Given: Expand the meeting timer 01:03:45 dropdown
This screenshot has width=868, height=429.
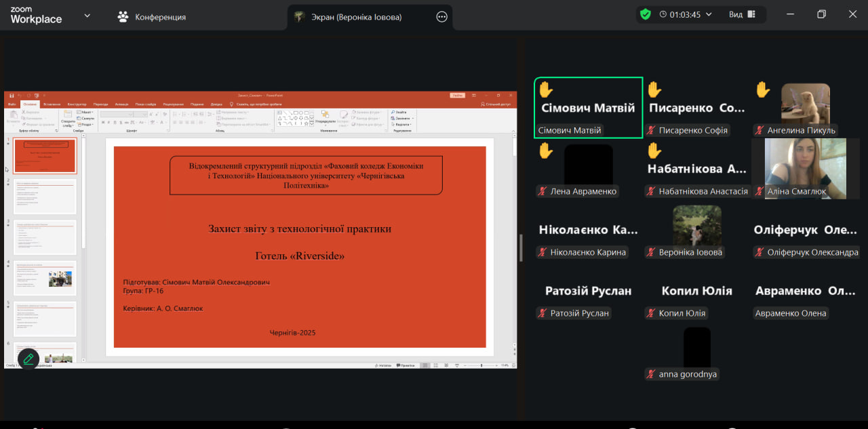Looking at the screenshot, I should point(709,14).
